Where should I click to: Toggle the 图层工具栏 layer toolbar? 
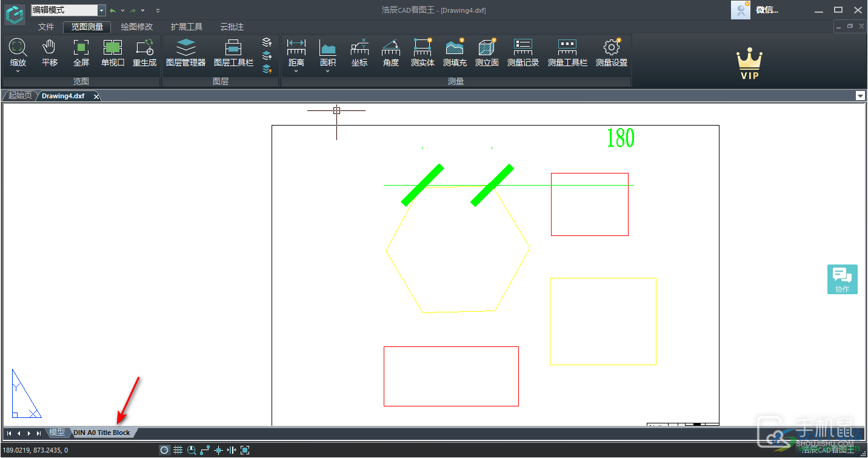point(233,53)
